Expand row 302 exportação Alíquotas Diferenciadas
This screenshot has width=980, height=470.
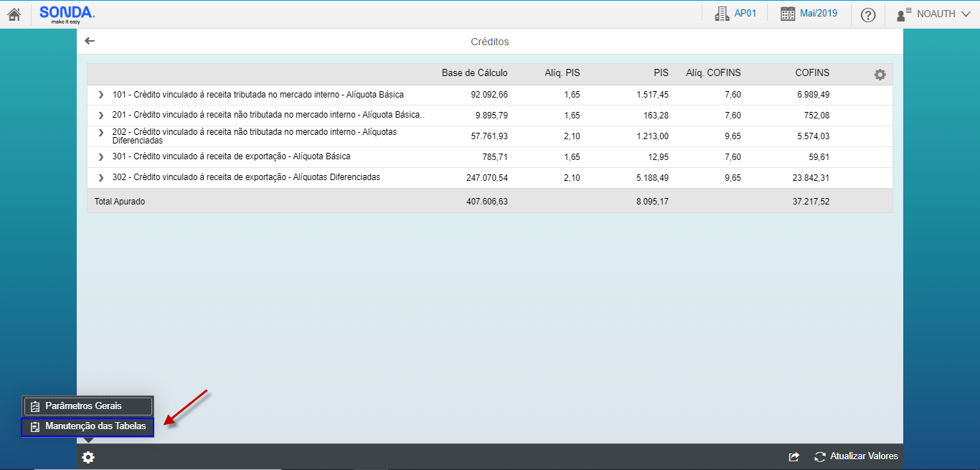point(101,178)
